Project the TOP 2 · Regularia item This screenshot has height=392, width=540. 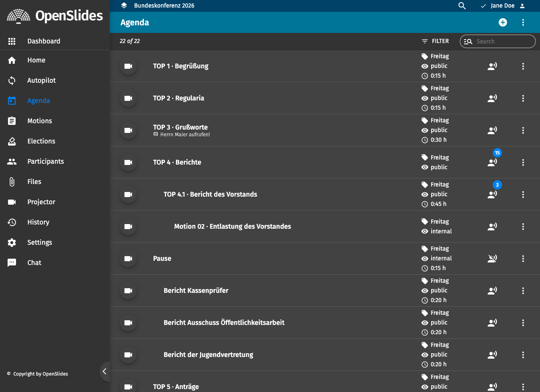tap(128, 98)
